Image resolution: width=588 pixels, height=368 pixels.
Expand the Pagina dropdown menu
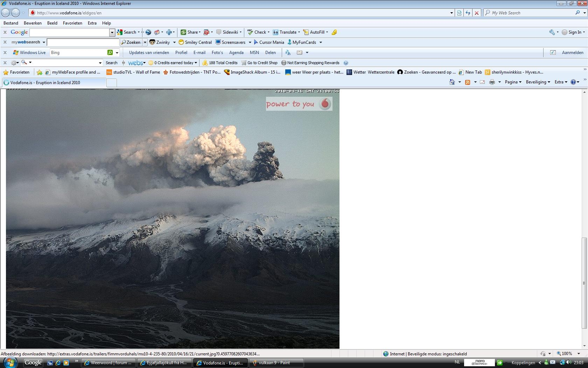click(513, 82)
